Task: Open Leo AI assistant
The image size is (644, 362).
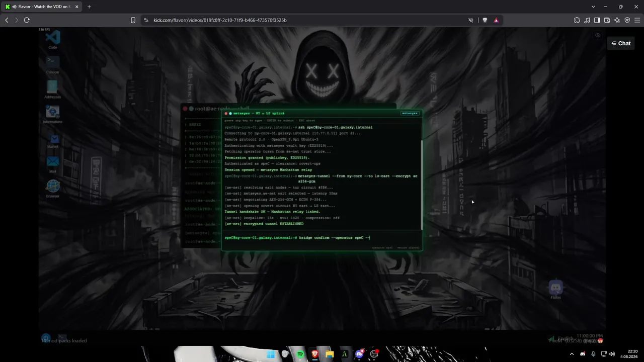Action: [x=617, y=20]
